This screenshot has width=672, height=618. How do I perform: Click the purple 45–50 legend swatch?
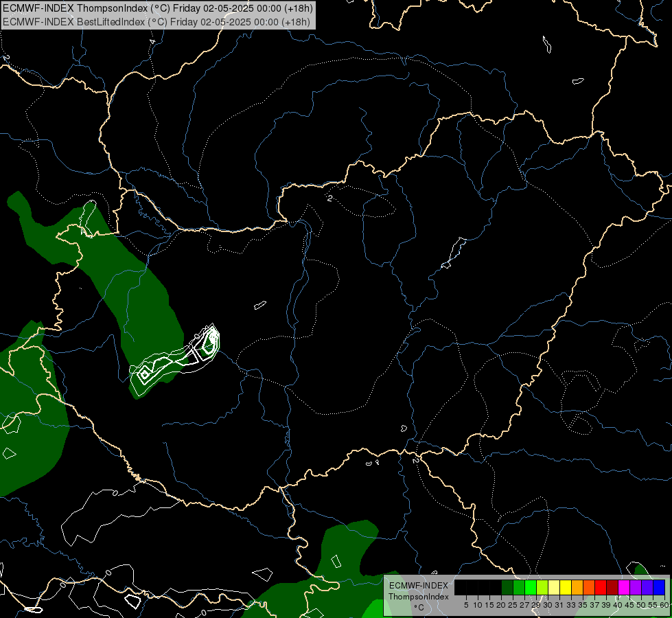(x=636, y=587)
